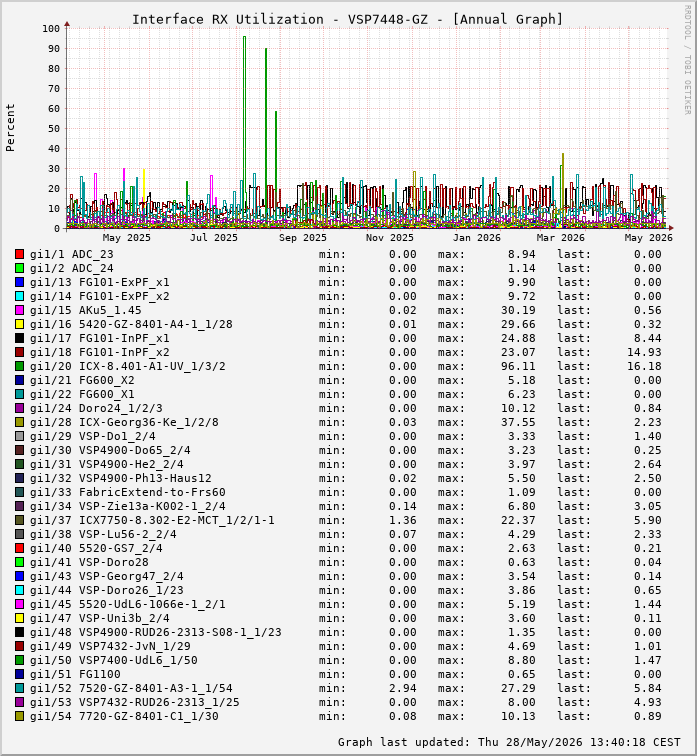Click legend entry gi1/17 FG101-InPF_x1
Image resolution: width=697 pixels, height=756 pixels.
point(99,338)
